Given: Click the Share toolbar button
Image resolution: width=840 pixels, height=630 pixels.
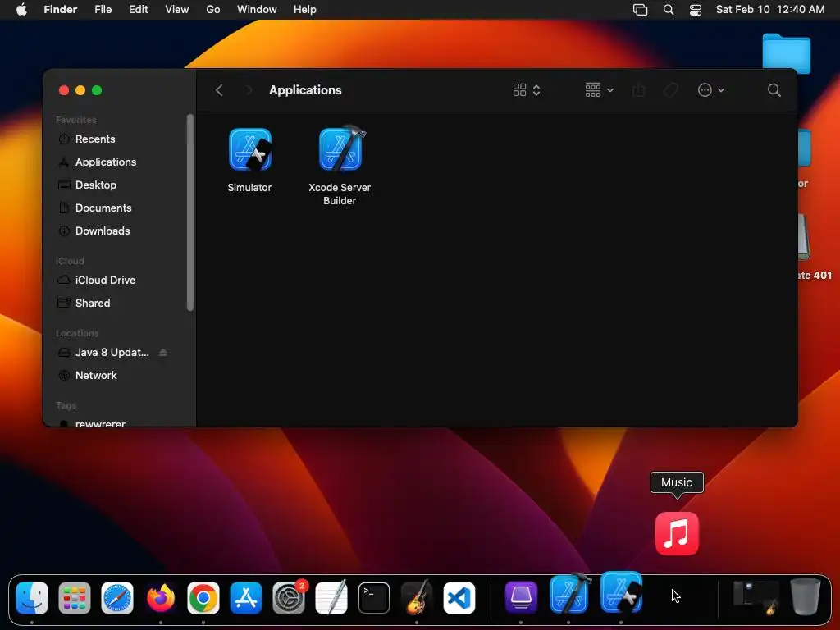Looking at the screenshot, I should (x=638, y=90).
